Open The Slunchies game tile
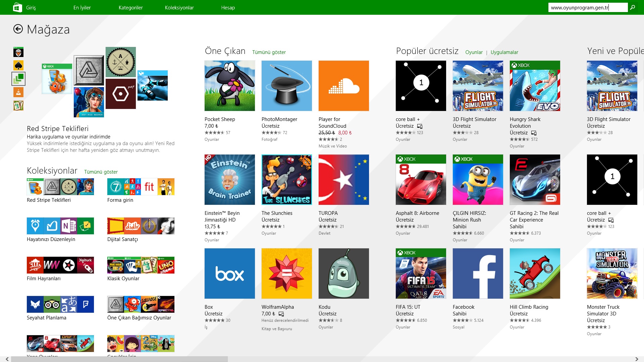 (287, 180)
